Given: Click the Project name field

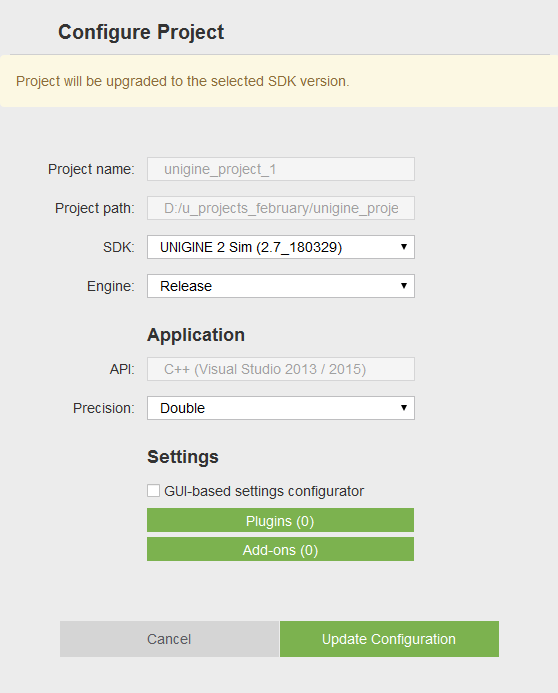Looking at the screenshot, I should click(x=281, y=169).
